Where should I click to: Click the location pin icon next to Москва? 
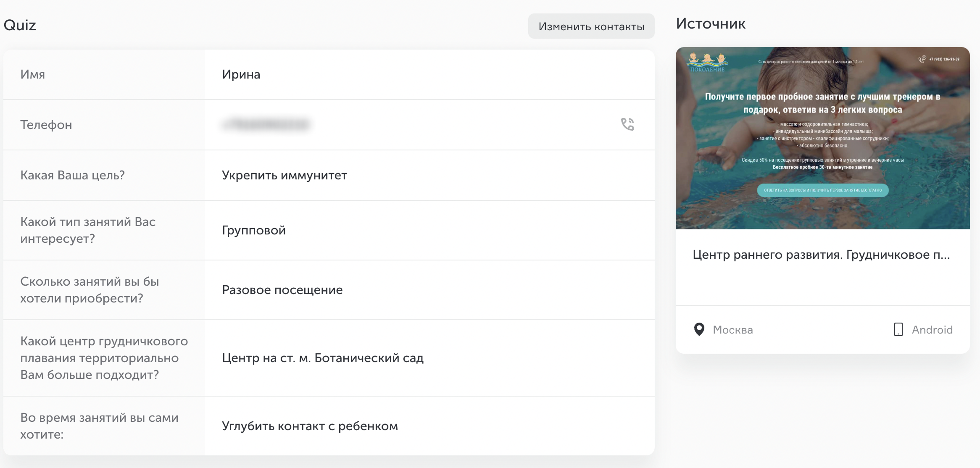click(699, 329)
